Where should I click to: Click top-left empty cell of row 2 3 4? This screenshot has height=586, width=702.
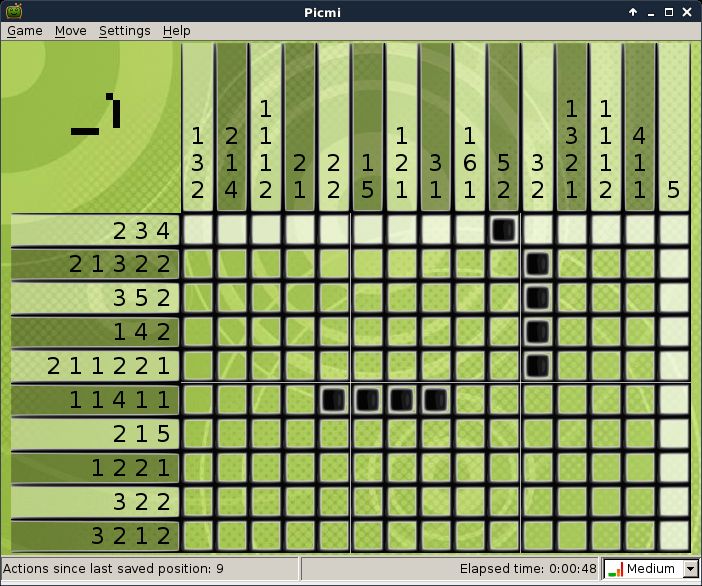(198, 230)
